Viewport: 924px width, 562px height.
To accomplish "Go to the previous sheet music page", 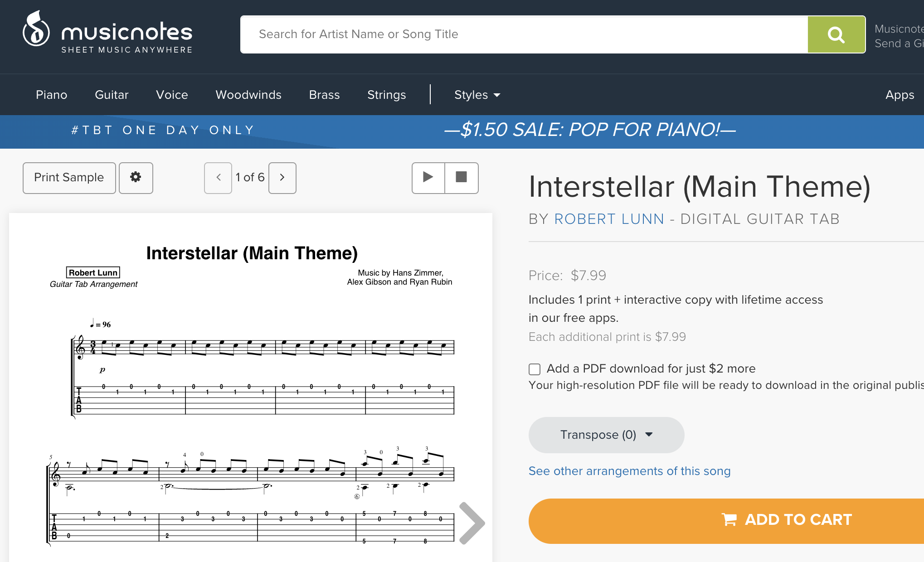I will click(218, 178).
